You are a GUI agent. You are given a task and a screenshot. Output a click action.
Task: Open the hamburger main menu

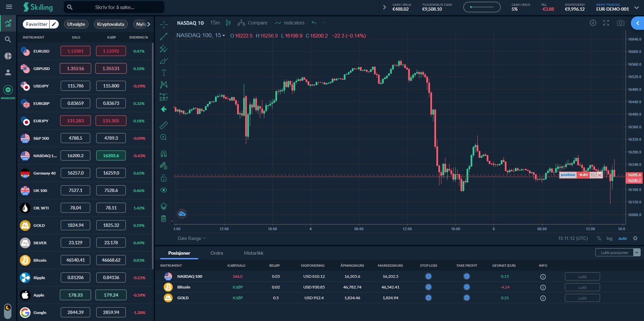(9, 7)
